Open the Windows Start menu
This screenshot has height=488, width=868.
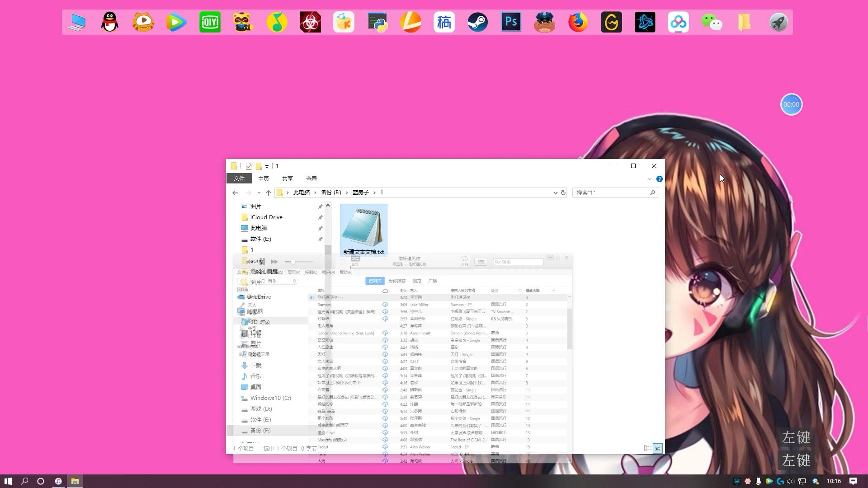click(8, 481)
